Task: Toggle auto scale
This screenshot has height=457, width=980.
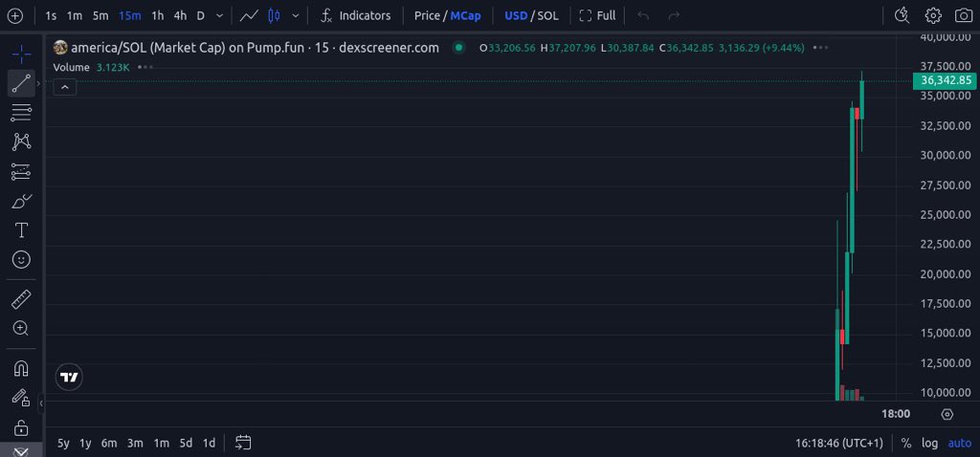Action: coord(960,444)
